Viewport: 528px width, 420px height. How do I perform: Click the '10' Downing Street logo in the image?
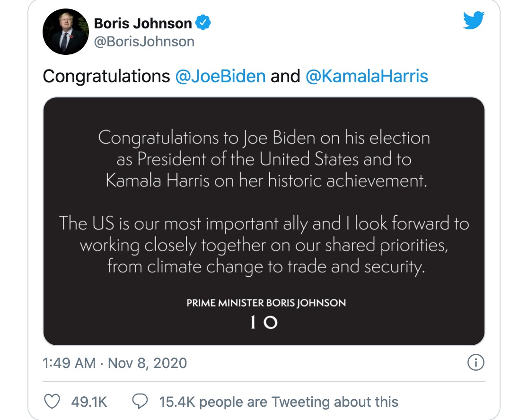click(x=264, y=322)
